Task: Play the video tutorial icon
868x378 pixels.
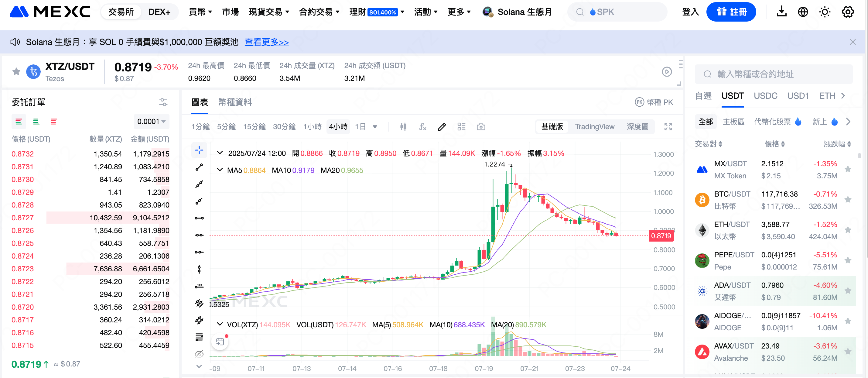Action: 667,71
